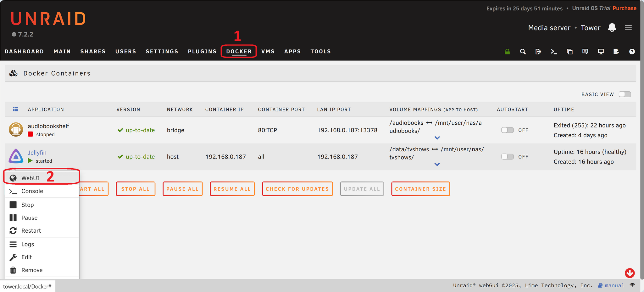The image size is (644, 292).
Task: Click the Jellyfin application name link
Action: click(37, 153)
